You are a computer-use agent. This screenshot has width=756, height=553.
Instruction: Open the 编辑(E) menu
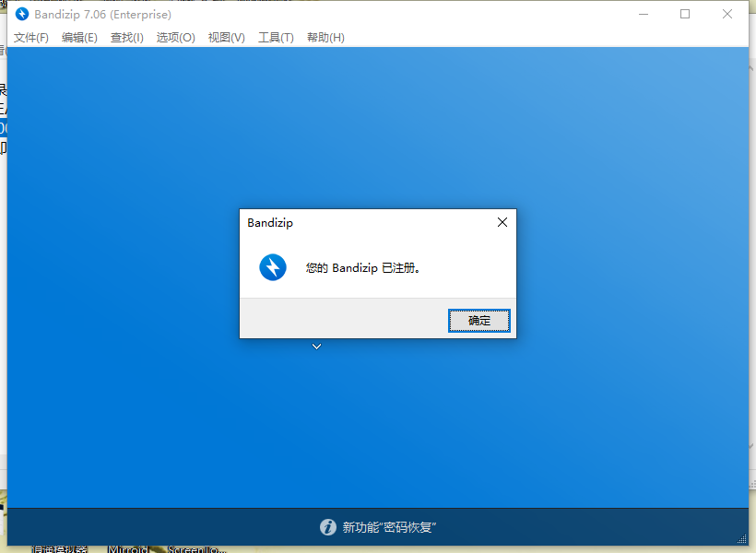(x=79, y=38)
